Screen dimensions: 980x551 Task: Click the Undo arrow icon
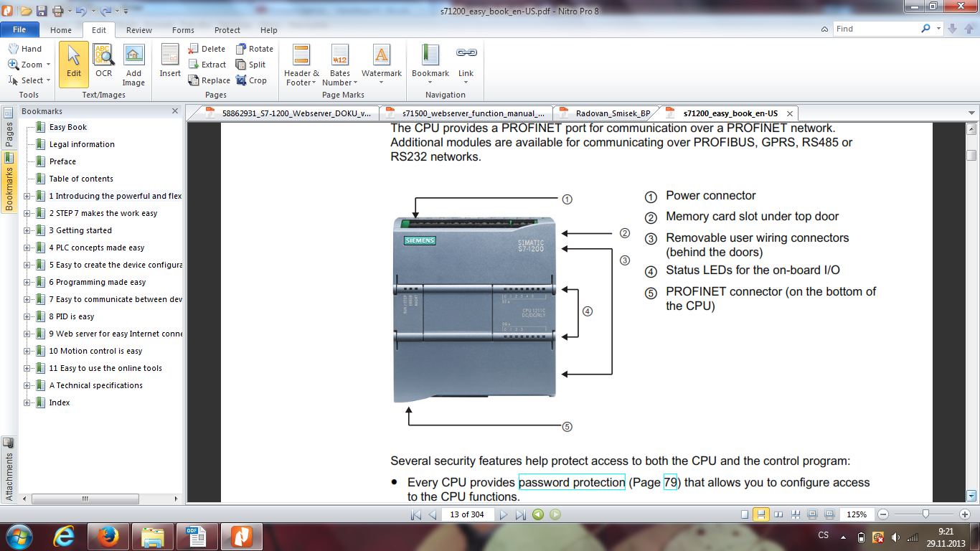[x=80, y=11]
